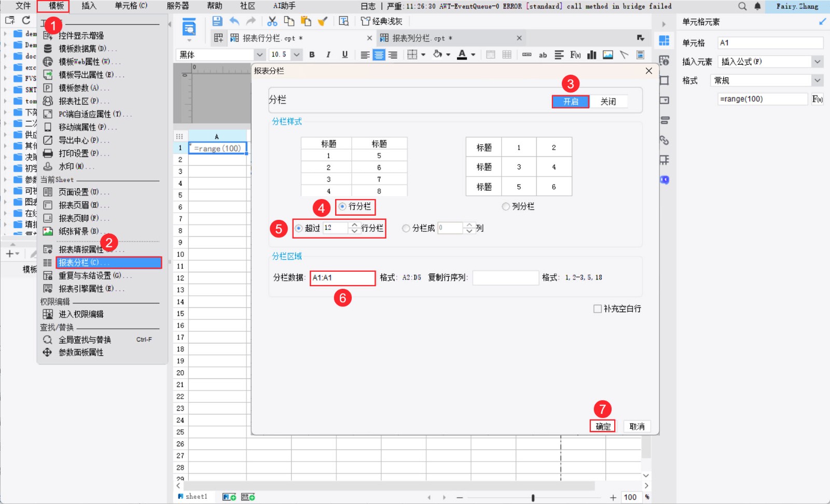The image size is (830, 504).
Task: Cancel the dialog with 取消
Action: (637, 426)
